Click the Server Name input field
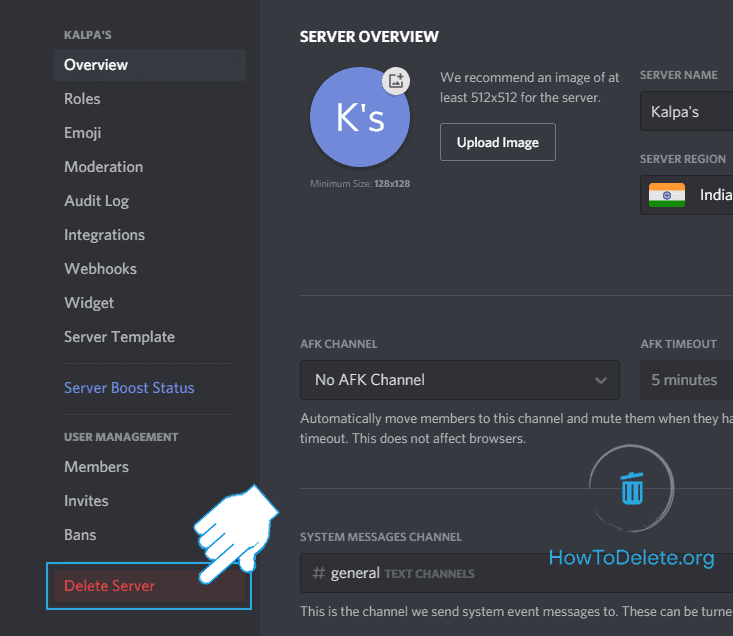The height and width of the screenshot is (636, 733). click(x=688, y=111)
